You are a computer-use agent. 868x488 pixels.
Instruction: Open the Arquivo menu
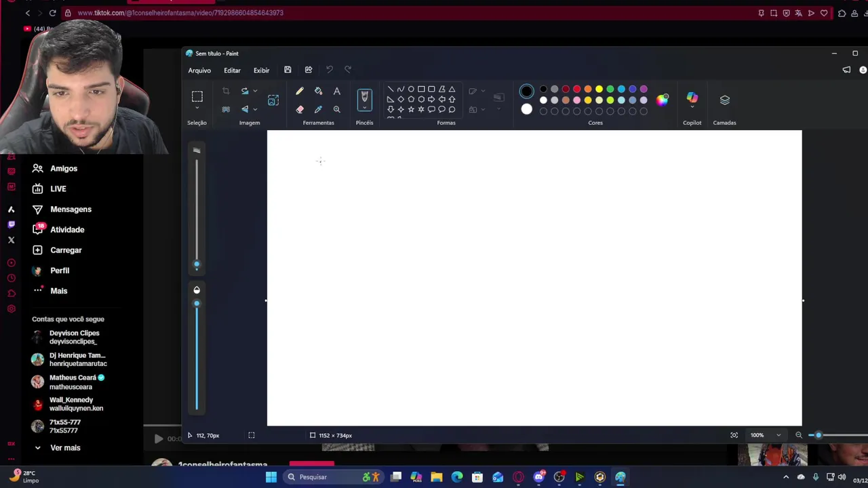(199, 70)
